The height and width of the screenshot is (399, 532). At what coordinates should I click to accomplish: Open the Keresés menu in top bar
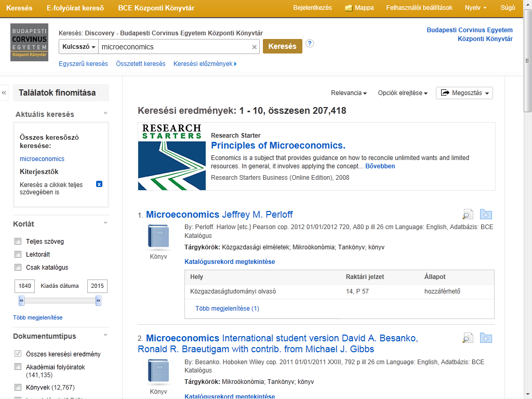click(x=19, y=8)
